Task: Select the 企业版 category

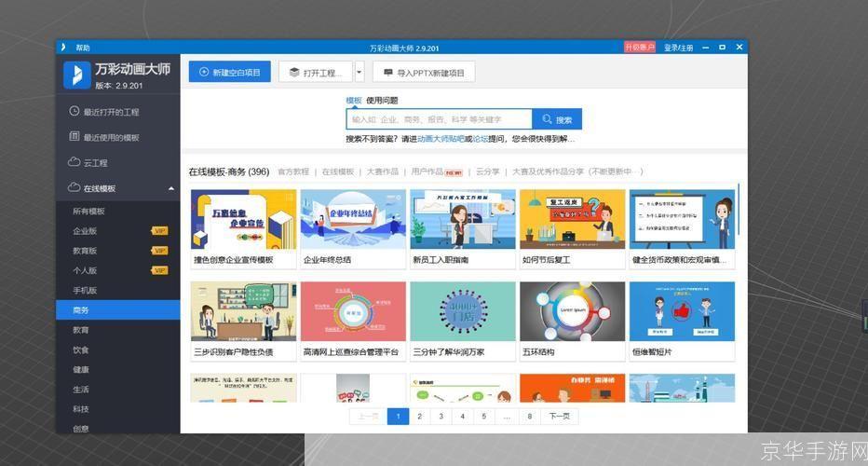Action: click(x=85, y=231)
